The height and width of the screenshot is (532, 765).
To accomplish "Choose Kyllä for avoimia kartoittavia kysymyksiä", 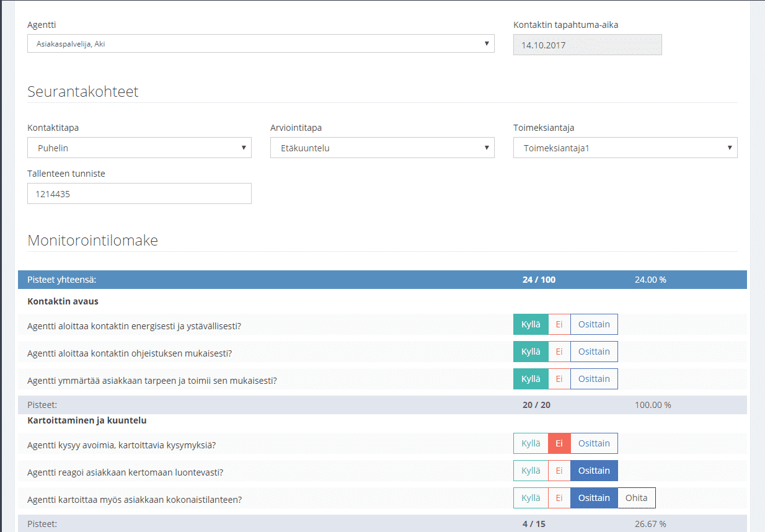I will tap(531, 443).
